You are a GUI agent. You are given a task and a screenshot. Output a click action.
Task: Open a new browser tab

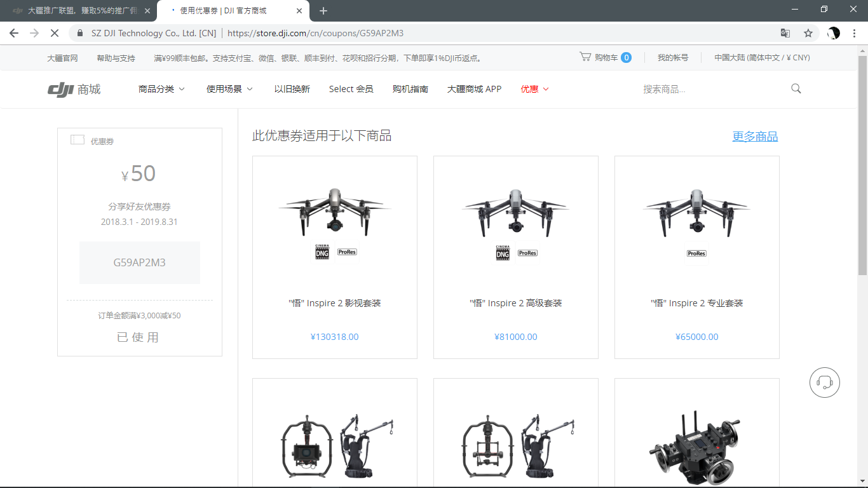pos(323,11)
